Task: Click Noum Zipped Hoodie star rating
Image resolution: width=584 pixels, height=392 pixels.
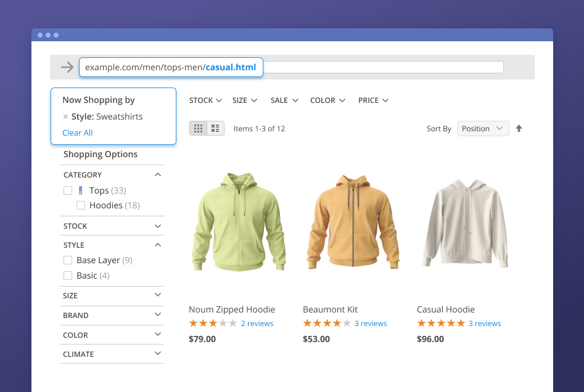Action: point(212,324)
